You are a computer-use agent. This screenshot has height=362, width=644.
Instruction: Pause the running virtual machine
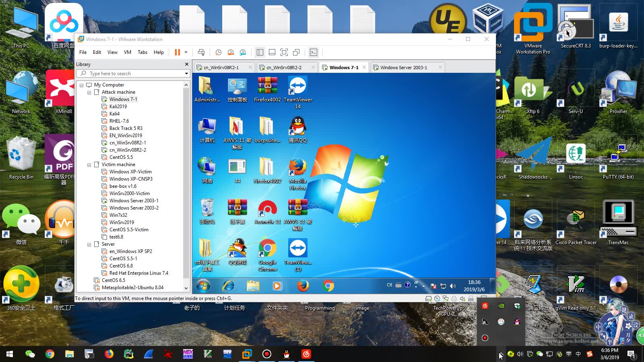pyautogui.click(x=177, y=52)
